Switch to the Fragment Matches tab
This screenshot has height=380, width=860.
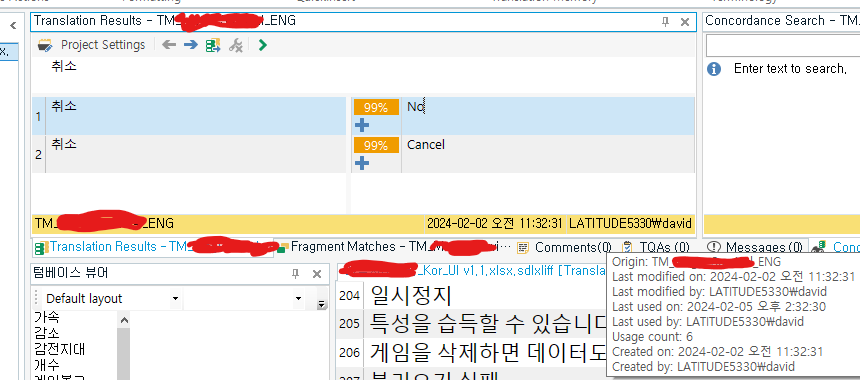click(394, 247)
